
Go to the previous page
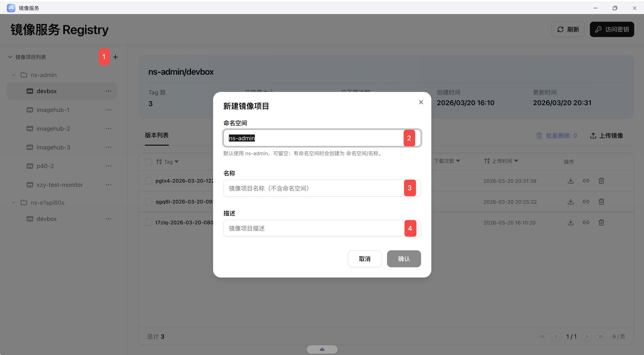pos(556,336)
